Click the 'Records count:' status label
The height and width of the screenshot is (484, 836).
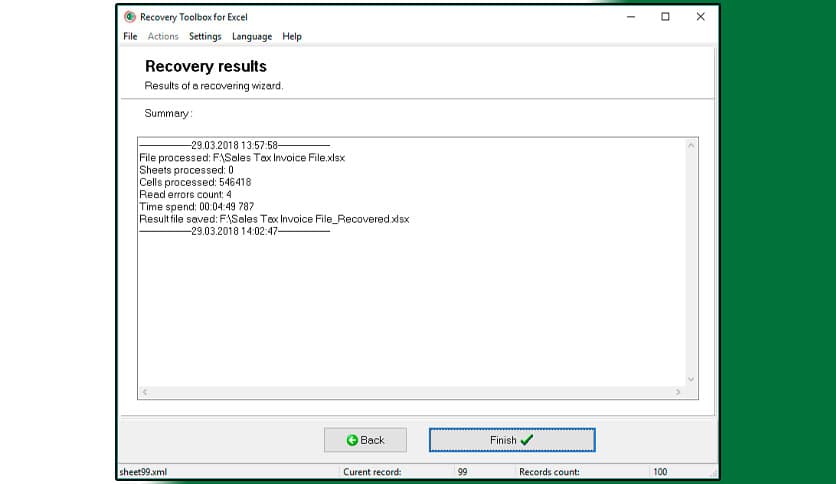[549, 472]
